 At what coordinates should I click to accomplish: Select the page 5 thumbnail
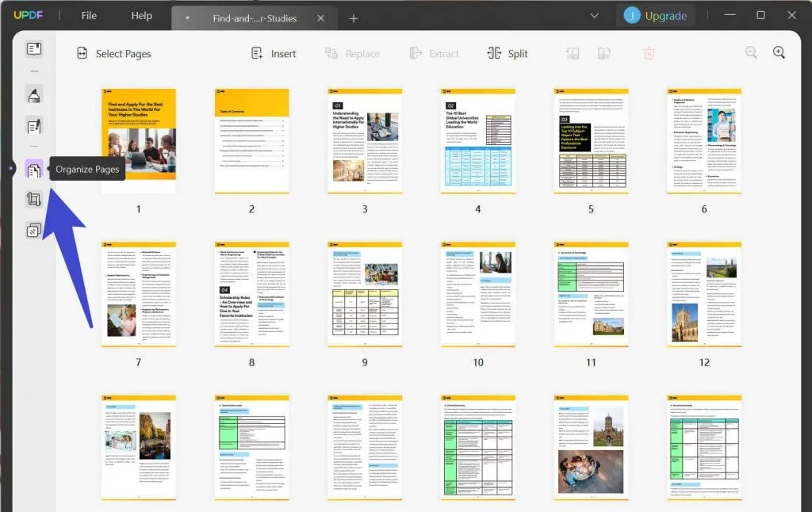pyautogui.click(x=591, y=139)
